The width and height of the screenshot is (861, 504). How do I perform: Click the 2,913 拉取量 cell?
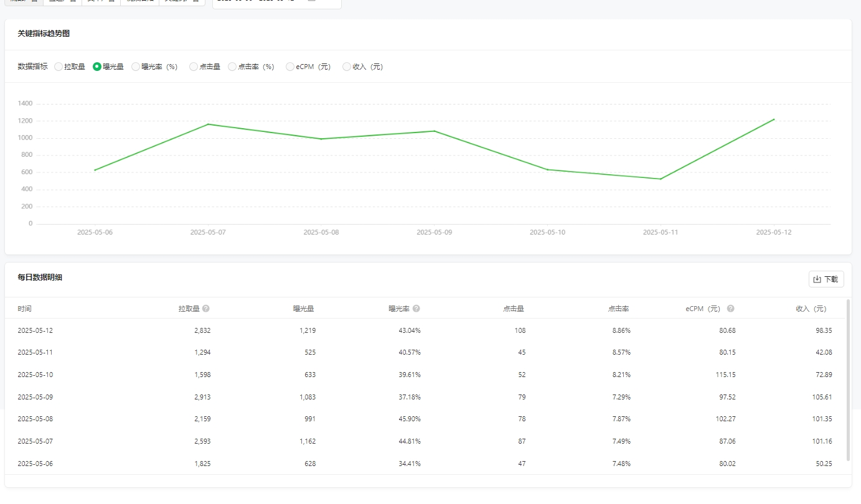[202, 397]
